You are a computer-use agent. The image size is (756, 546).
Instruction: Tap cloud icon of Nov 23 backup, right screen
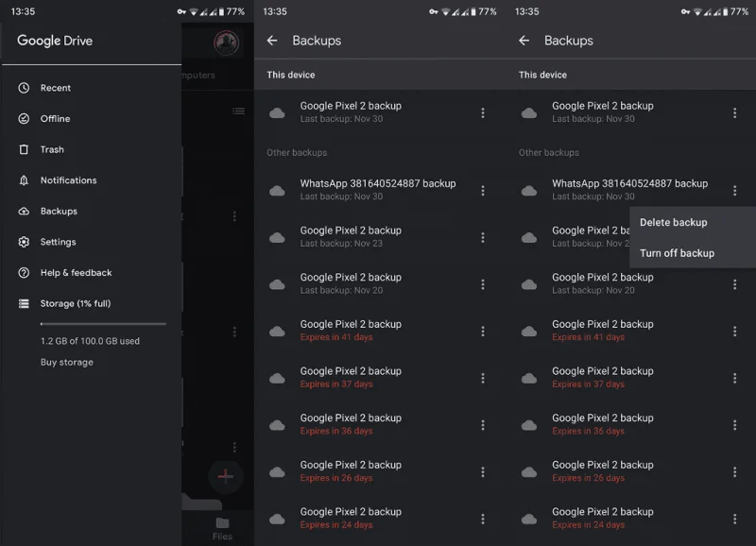(529, 238)
